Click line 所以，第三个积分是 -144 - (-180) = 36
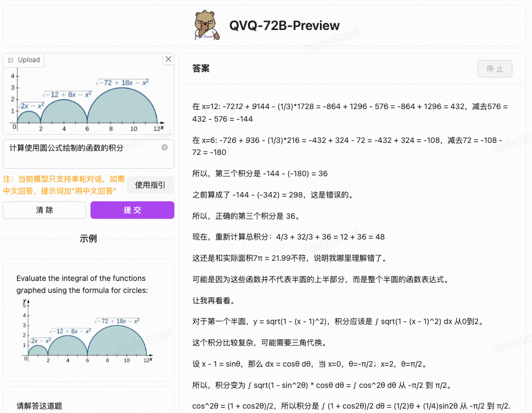Image resolution: width=532 pixels, height=413 pixels. 260,173
